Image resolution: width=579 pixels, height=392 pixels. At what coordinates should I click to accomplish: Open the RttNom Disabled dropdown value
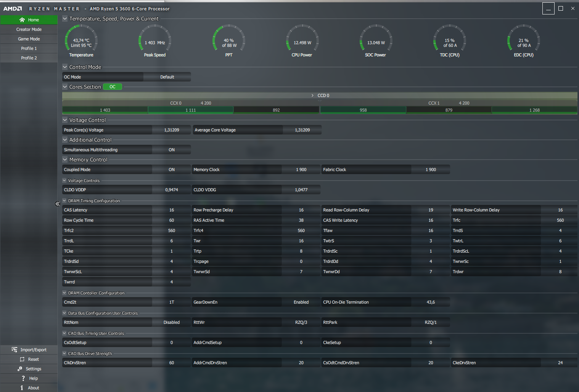(x=172, y=322)
